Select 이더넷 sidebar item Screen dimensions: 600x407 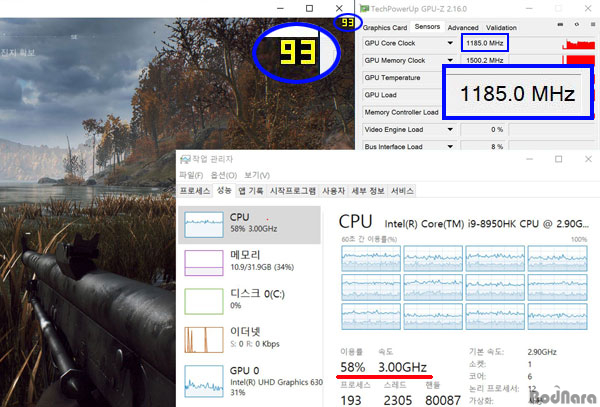pyautogui.click(x=249, y=339)
